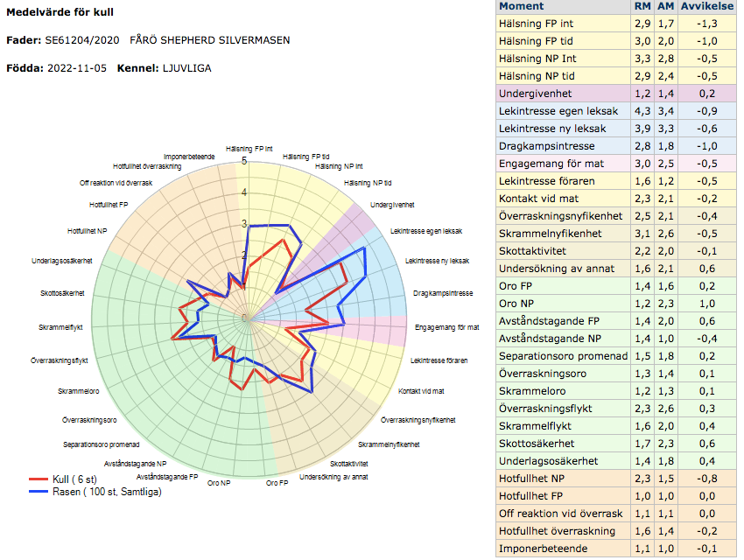The image size is (744, 560).
Task: Click the Imponerbeteende table row
Action: [543, 549]
